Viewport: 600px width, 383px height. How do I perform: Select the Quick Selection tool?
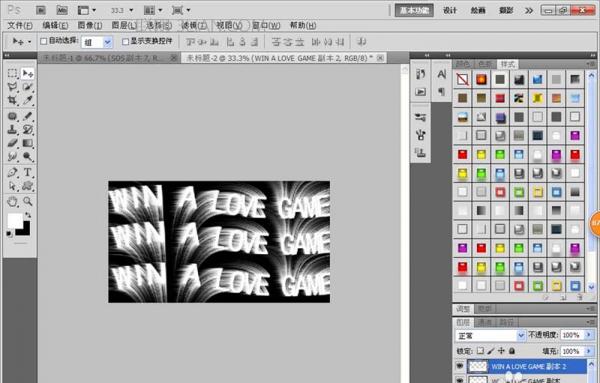(x=28, y=87)
